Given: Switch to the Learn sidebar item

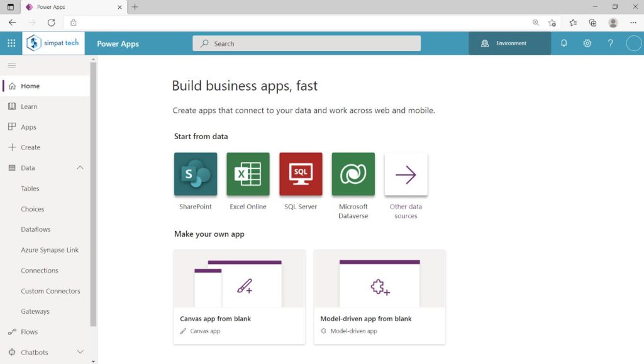Looking at the screenshot, I should pyautogui.click(x=28, y=106).
